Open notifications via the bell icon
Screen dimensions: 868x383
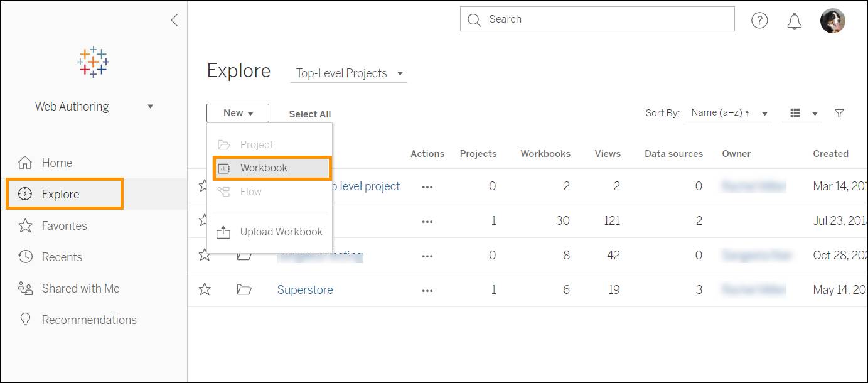(x=793, y=20)
